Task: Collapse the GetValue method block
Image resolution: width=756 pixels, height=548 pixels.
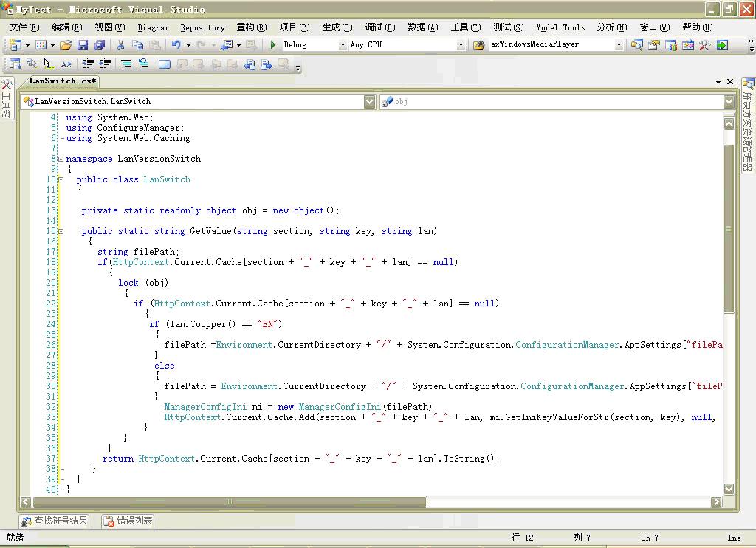Action: click(61, 231)
